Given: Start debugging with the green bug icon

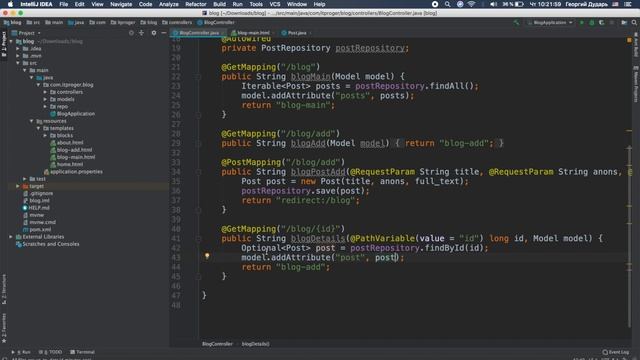Looking at the screenshot, I should [591, 22].
